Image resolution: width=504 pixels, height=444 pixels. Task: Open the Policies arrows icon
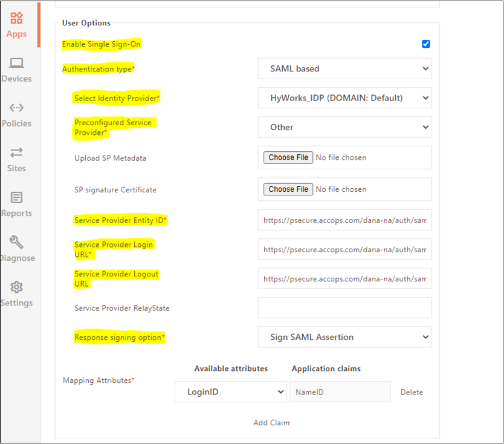click(16, 108)
